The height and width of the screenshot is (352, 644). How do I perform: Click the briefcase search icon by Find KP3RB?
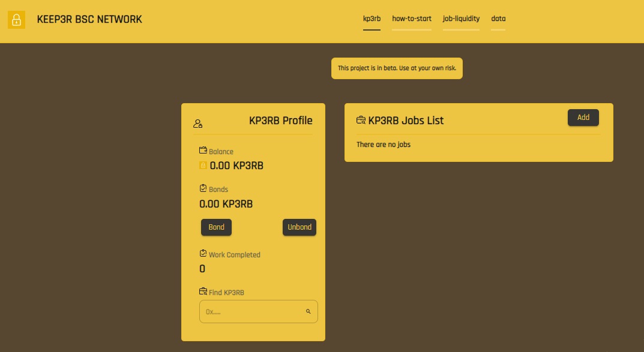[203, 291]
